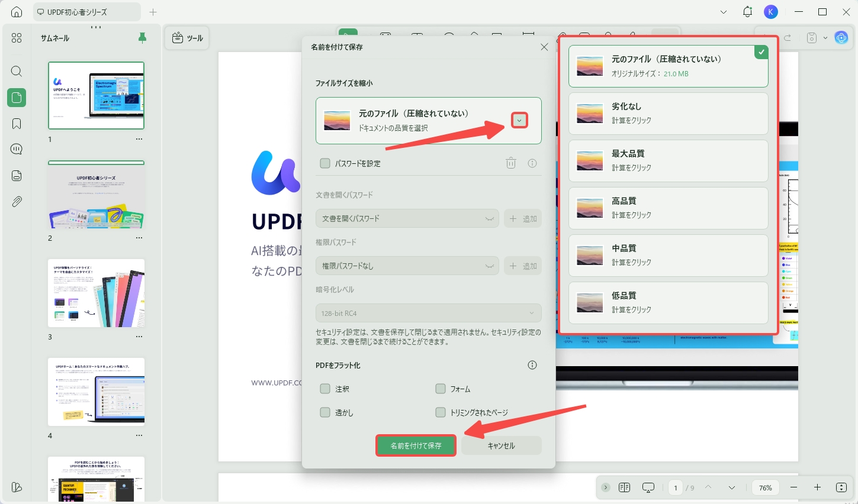Open more options for thumbnail page 3
Screen dimensions: 858x504
coord(139,337)
